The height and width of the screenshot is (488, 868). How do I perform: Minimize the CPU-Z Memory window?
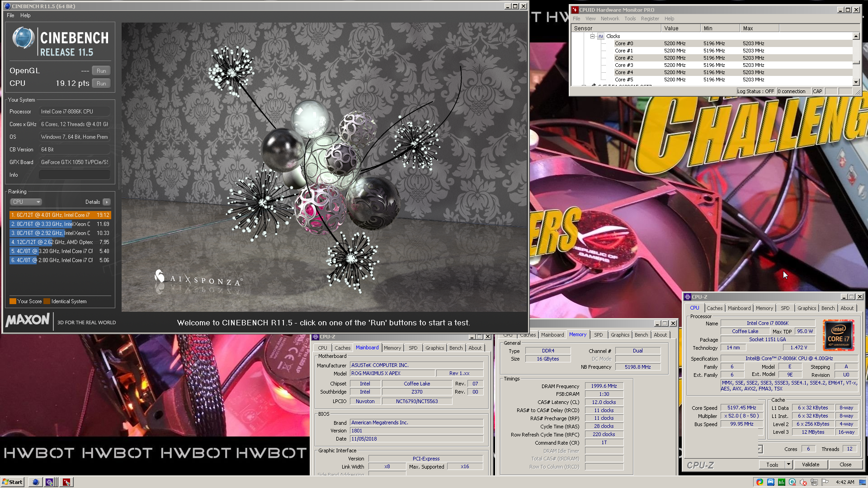pyautogui.click(x=657, y=323)
